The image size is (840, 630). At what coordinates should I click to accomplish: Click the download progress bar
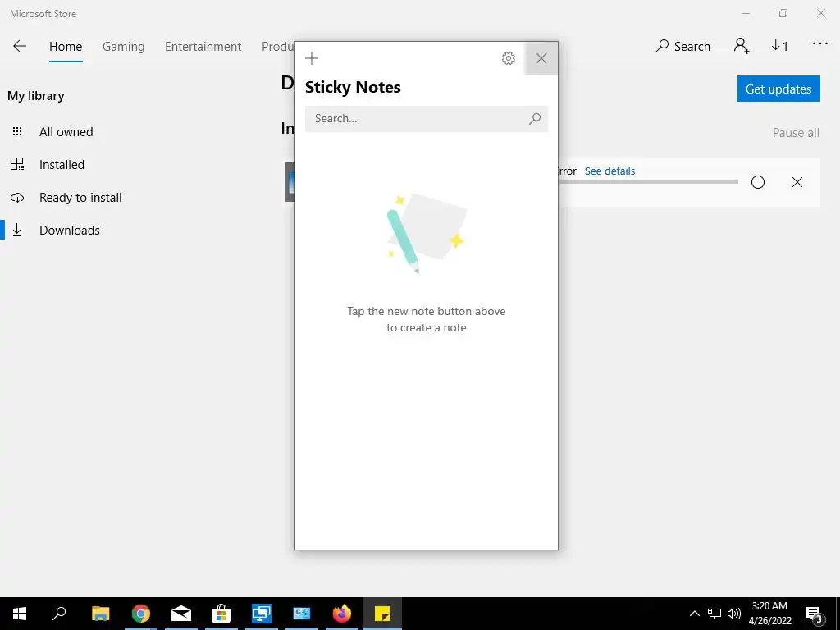click(648, 182)
